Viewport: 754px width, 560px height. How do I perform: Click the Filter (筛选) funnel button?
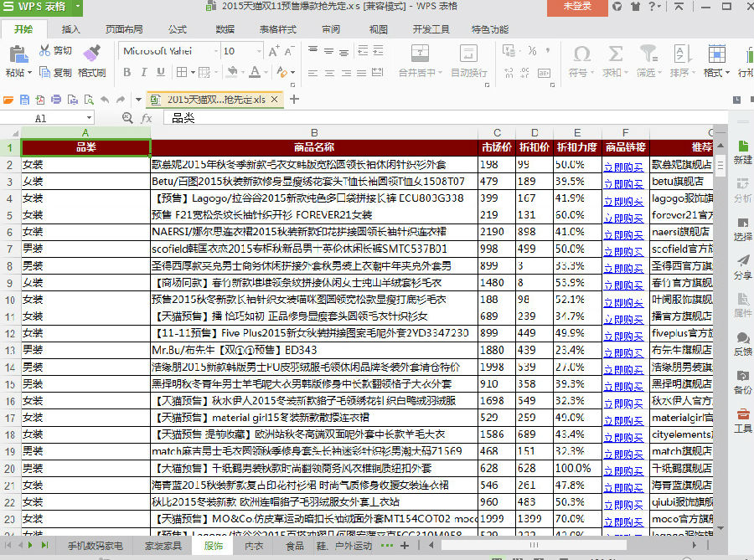coord(648,61)
